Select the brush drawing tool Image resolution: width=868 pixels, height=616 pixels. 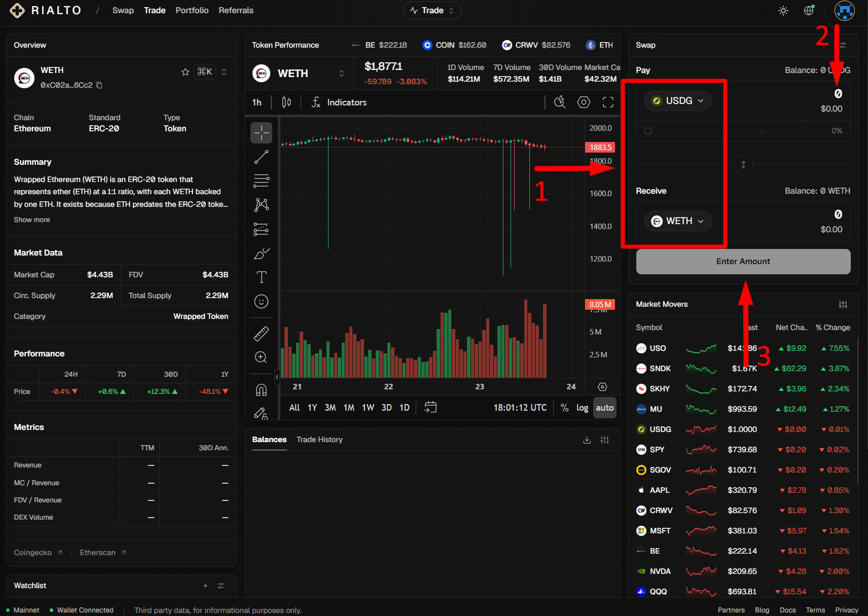(x=261, y=253)
